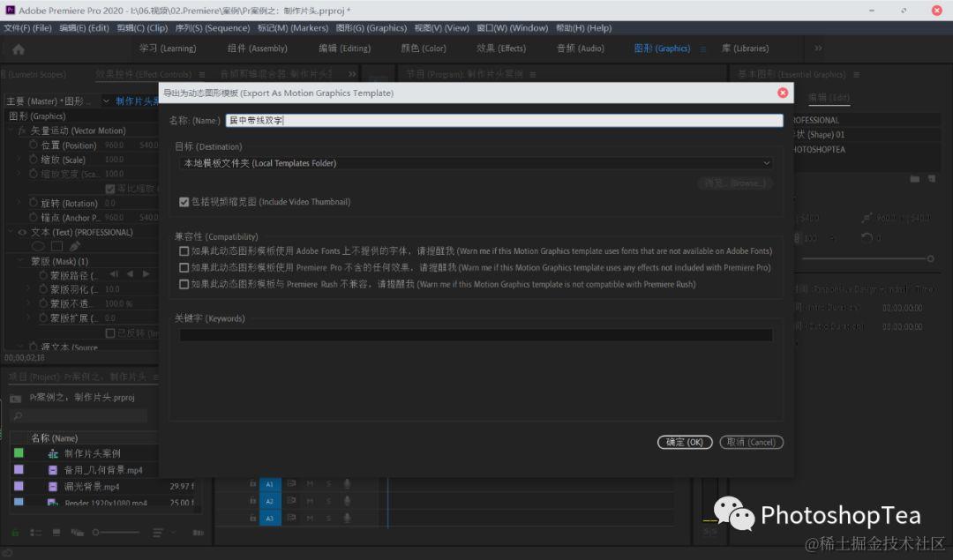Open the View menu

tap(441, 28)
